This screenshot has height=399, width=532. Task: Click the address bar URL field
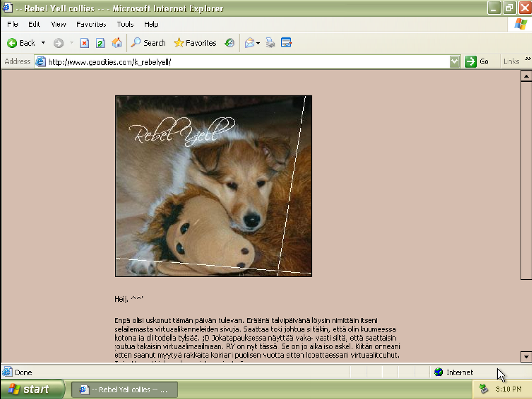[240, 62]
